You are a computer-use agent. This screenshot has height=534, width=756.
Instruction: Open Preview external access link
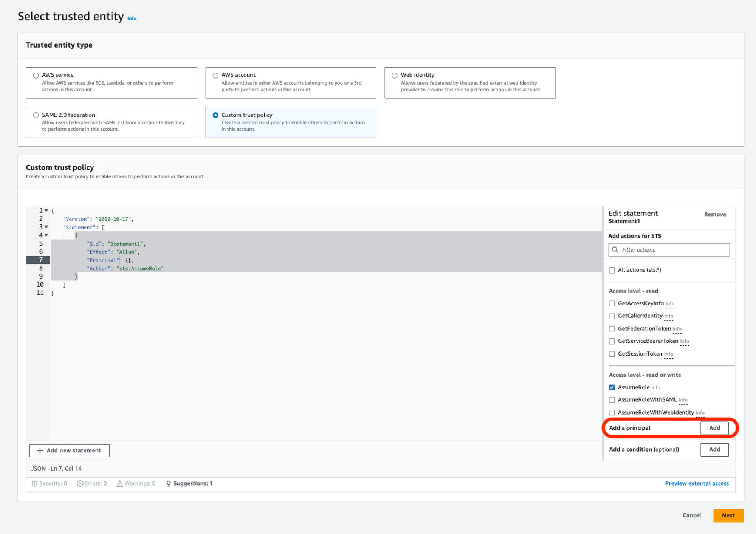tap(697, 483)
